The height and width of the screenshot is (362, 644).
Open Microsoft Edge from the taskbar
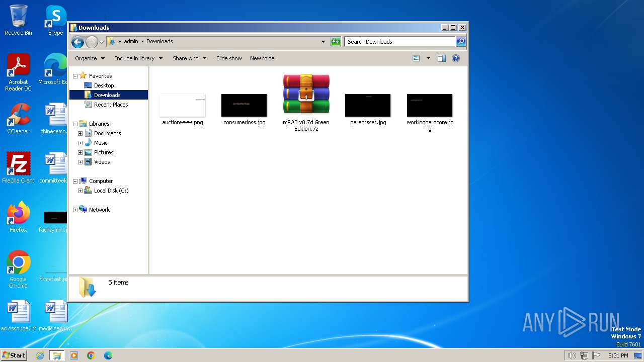click(x=108, y=355)
